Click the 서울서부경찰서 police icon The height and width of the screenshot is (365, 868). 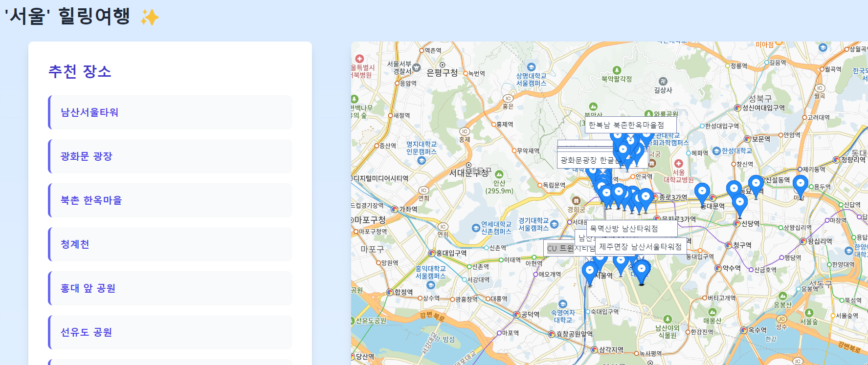(417, 68)
